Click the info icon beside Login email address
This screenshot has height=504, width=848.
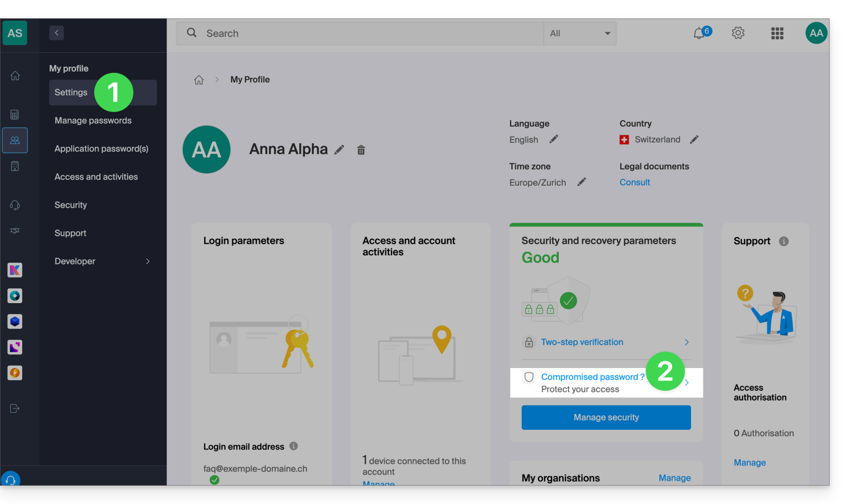click(x=293, y=446)
